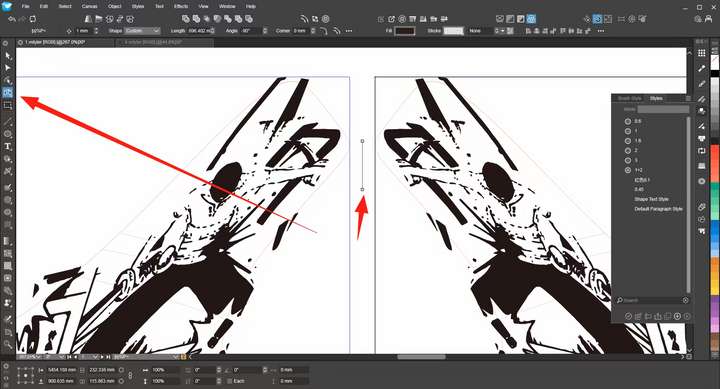Click the line width stepper arrows
The height and width of the screenshot is (389, 720).
96,31
